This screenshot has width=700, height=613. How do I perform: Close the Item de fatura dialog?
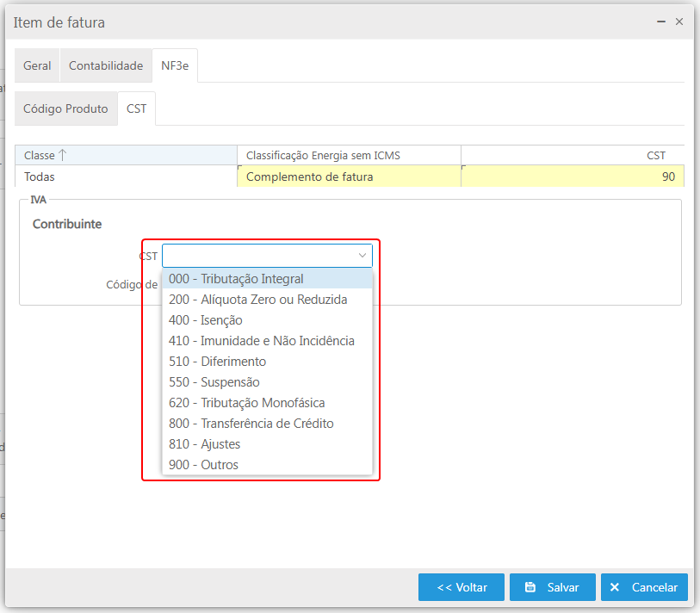679,22
